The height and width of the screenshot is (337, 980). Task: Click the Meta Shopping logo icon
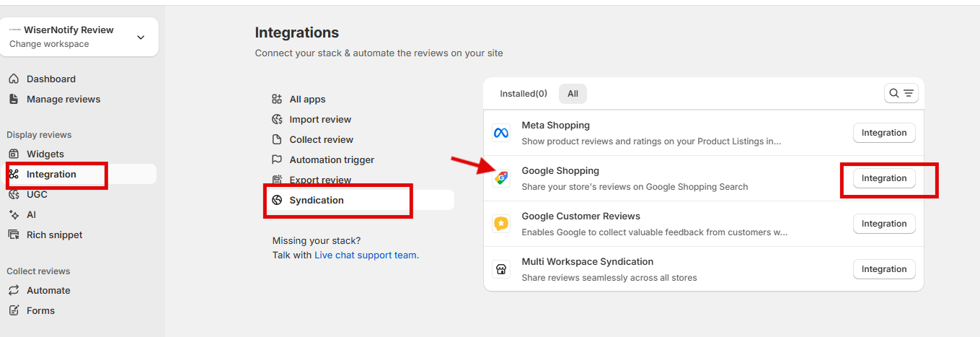click(500, 134)
